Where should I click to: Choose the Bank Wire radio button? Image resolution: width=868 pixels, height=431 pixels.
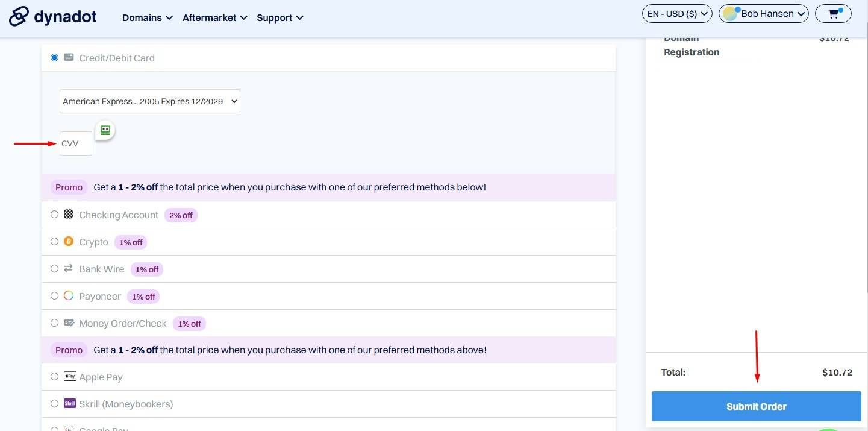point(55,268)
